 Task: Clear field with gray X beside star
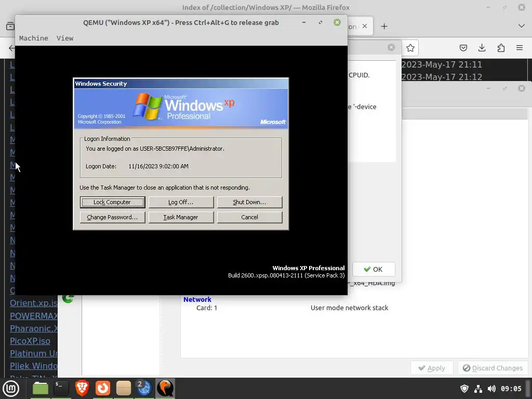(391, 47)
